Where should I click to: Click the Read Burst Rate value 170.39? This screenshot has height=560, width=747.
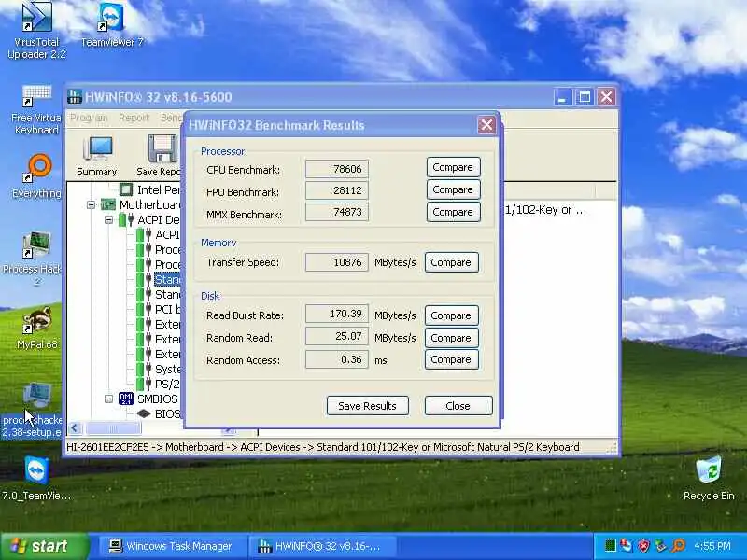click(337, 314)
